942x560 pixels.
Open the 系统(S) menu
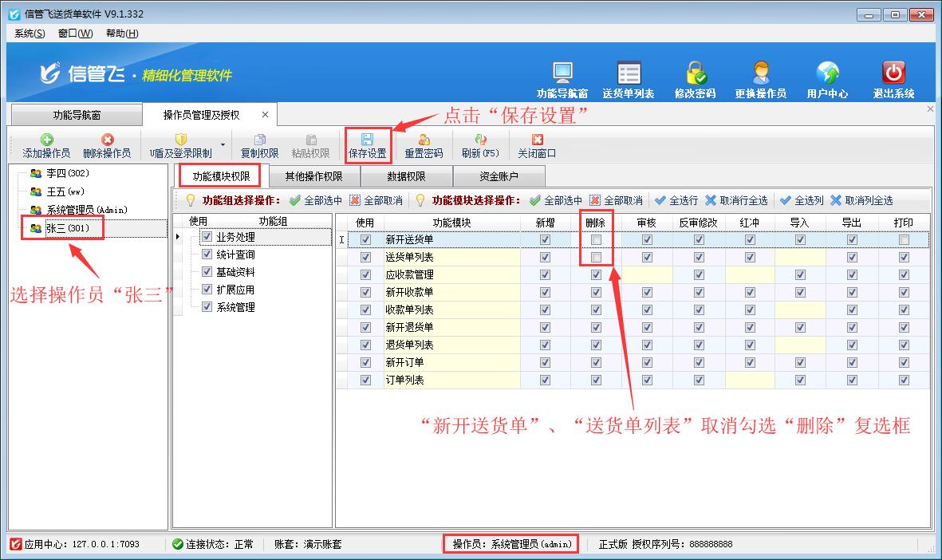pyautogui.click(x=28, y=34)
